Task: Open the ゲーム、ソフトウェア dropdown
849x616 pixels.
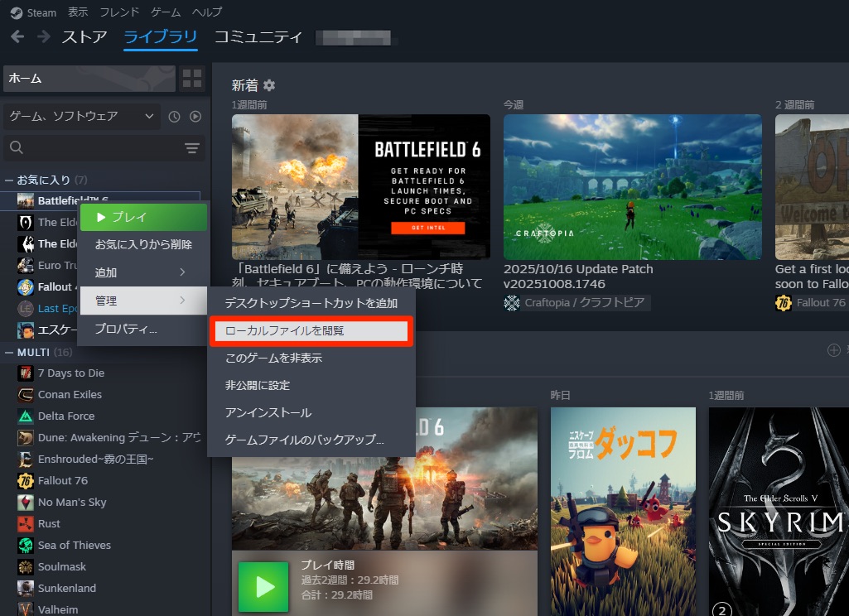Action: click(x=80, y=117)
